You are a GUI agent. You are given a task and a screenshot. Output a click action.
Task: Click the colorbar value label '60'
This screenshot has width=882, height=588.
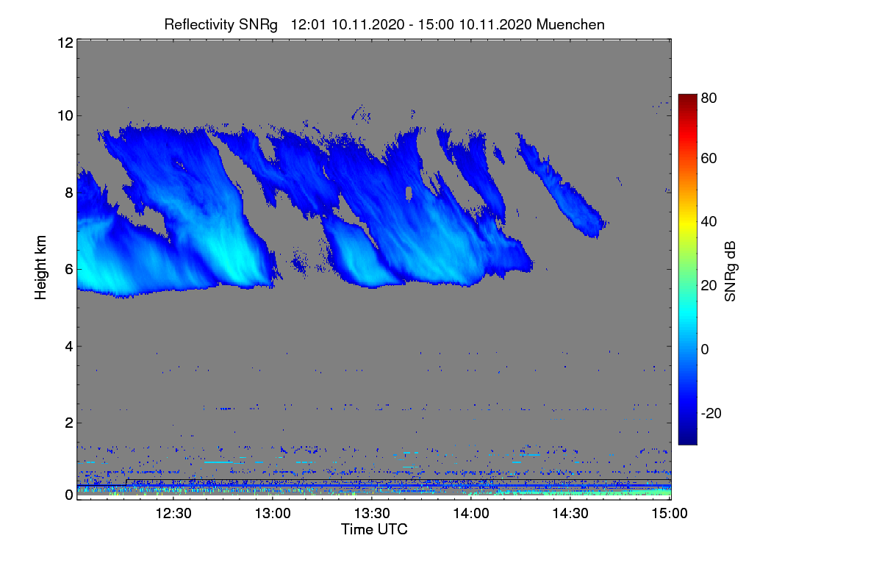(709, 159)
